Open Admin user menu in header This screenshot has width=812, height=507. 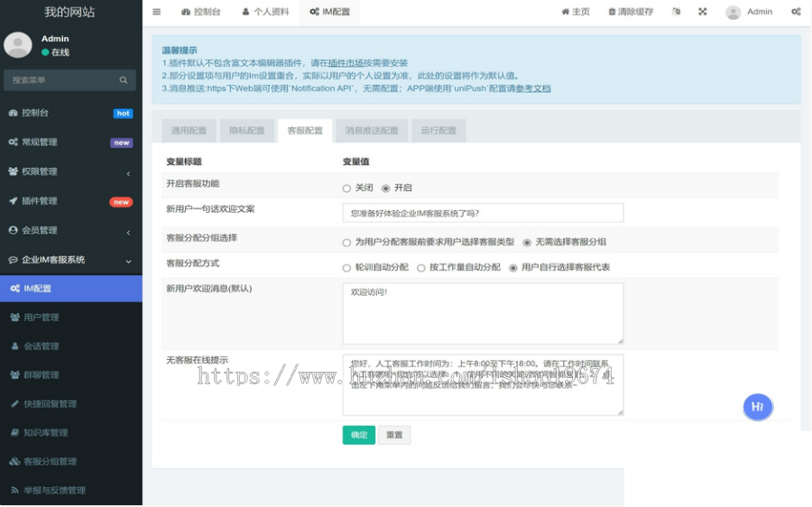tap(749, 12)
